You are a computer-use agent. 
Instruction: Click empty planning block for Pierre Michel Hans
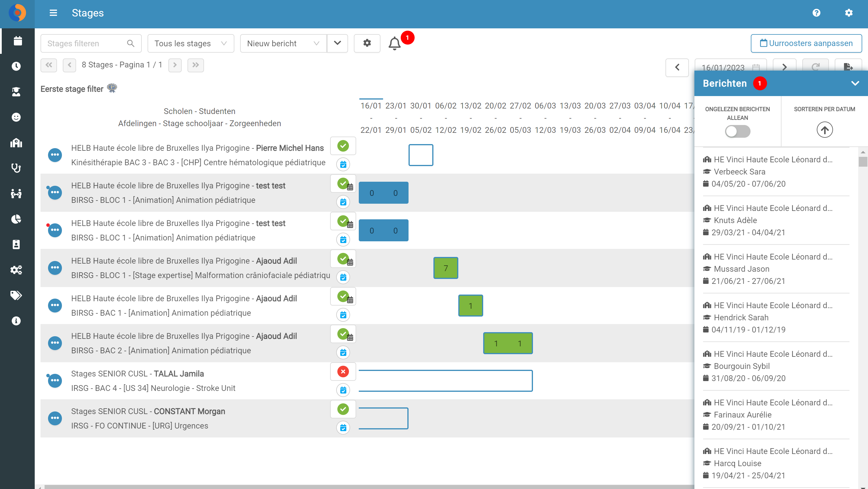(x=420, y=155)
